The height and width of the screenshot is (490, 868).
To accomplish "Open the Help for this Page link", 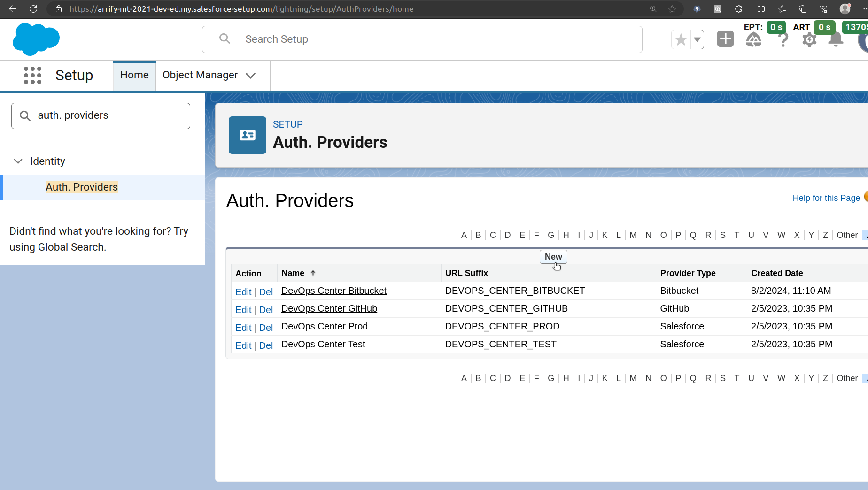I will click(826, 198).
